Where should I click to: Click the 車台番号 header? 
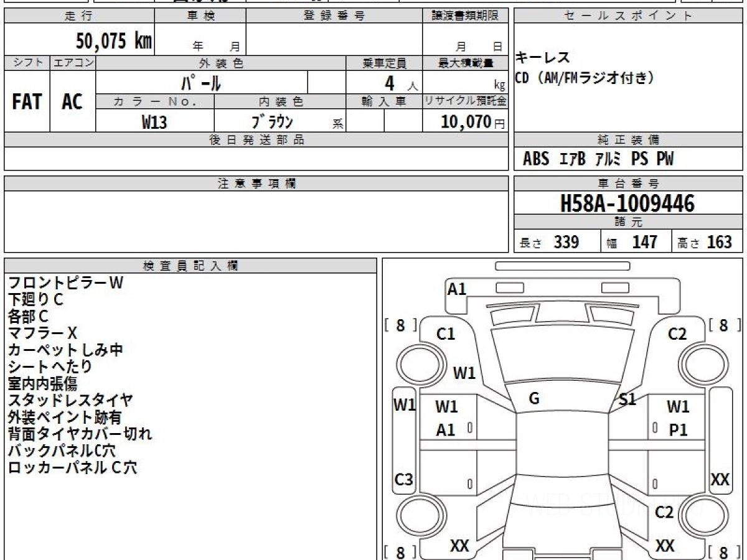point(628,184)
